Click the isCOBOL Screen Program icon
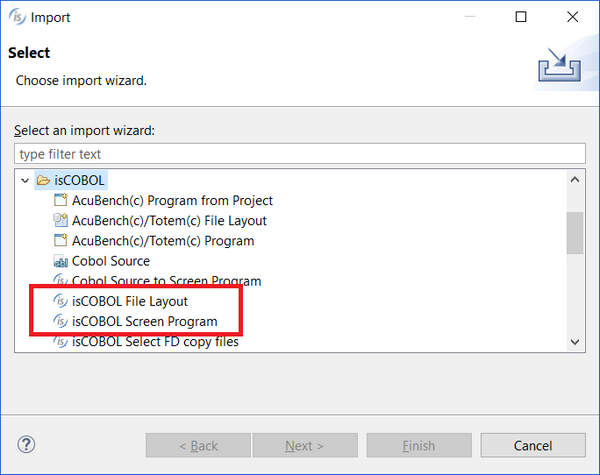This screenshot has height=475, width=600. [x=60, y=321]
